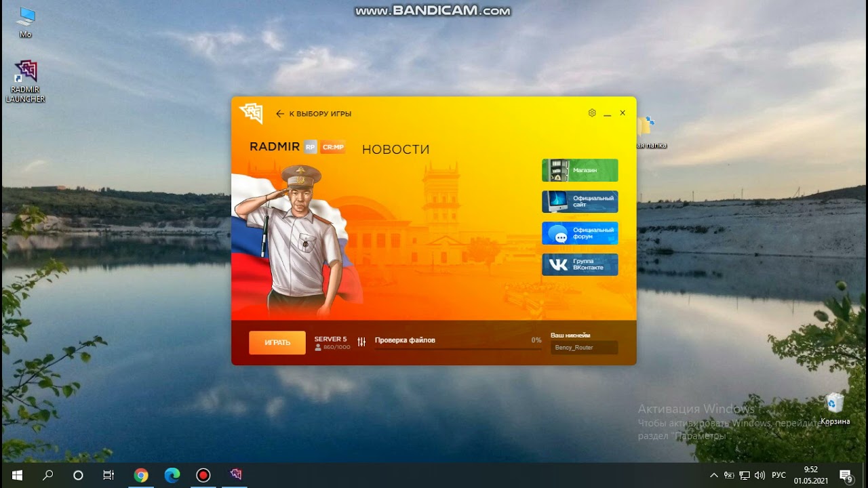Click the volume speaker tray icon
Screen dimensions: 868x488
point(759,475)
